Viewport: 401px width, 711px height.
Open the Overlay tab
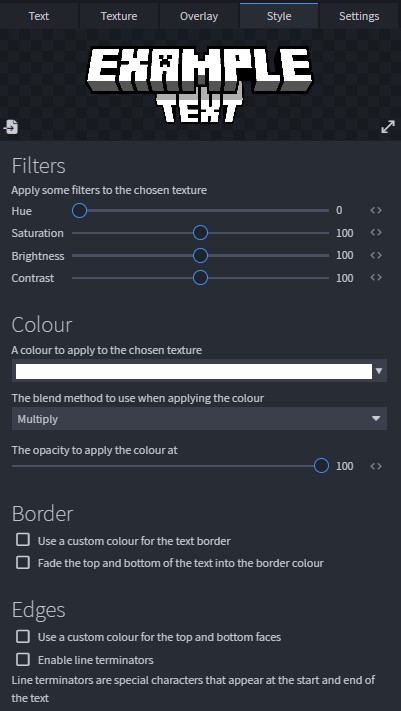pyautogui.click(x=199, y=16)
